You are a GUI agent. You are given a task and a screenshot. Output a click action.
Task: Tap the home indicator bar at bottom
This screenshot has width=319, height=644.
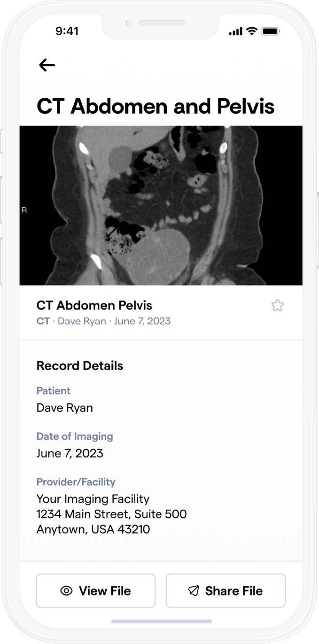[161, 621]
